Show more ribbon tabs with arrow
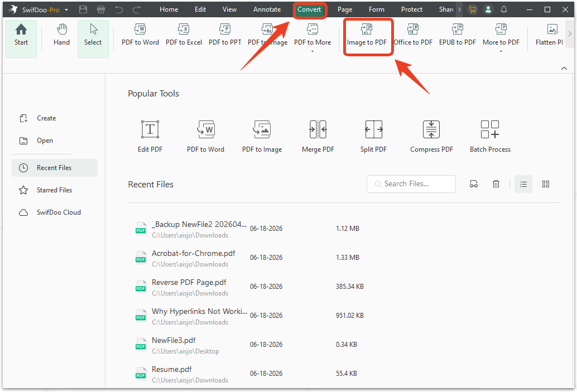Image resolution: width=577 pixels, height=392 pixels. tap(459, 9)
